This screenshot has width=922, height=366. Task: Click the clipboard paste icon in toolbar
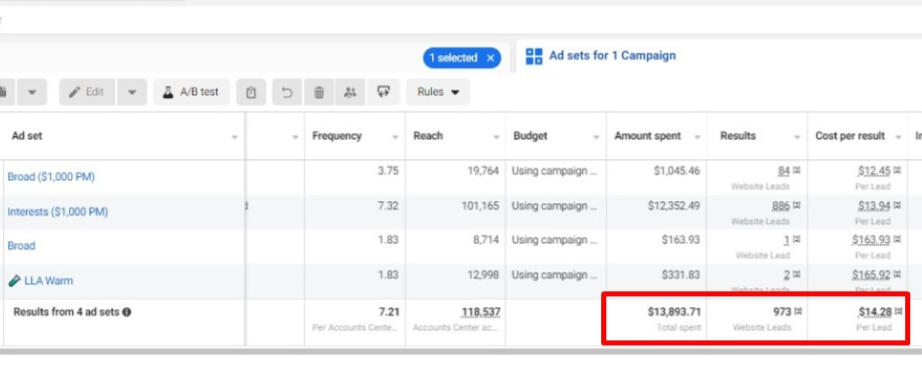(251, 92)
